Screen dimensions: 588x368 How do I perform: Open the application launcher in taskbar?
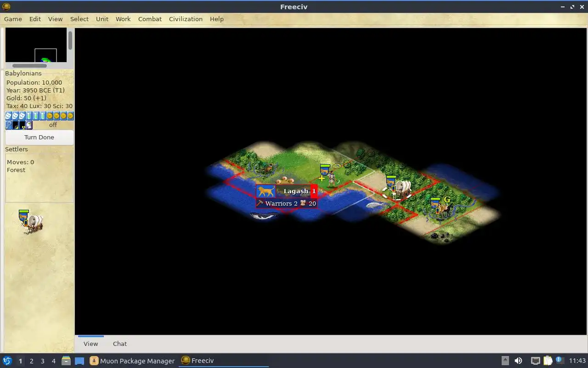[7, 361]
